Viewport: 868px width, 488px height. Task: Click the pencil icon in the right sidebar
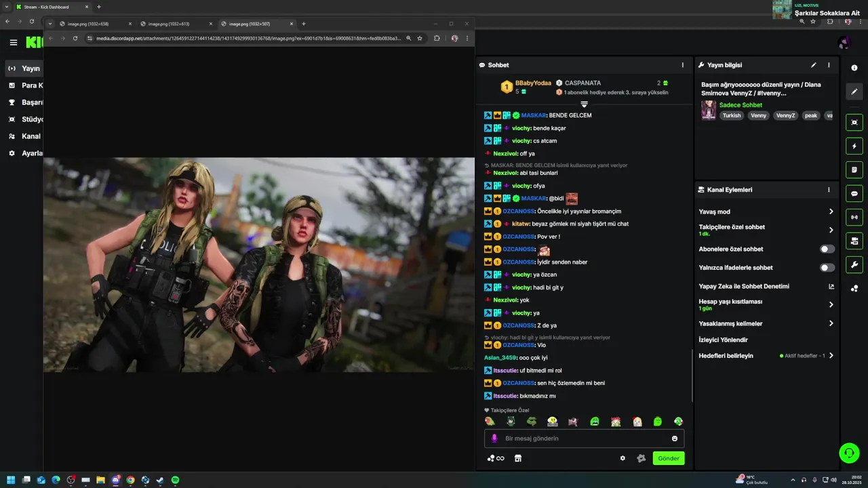click(x=854, y=91)
